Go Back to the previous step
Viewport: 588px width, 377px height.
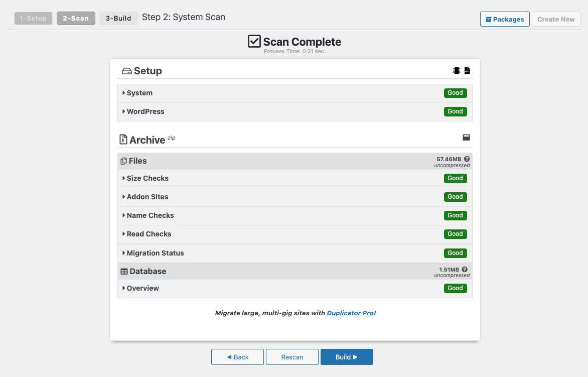tap(237, 357)
